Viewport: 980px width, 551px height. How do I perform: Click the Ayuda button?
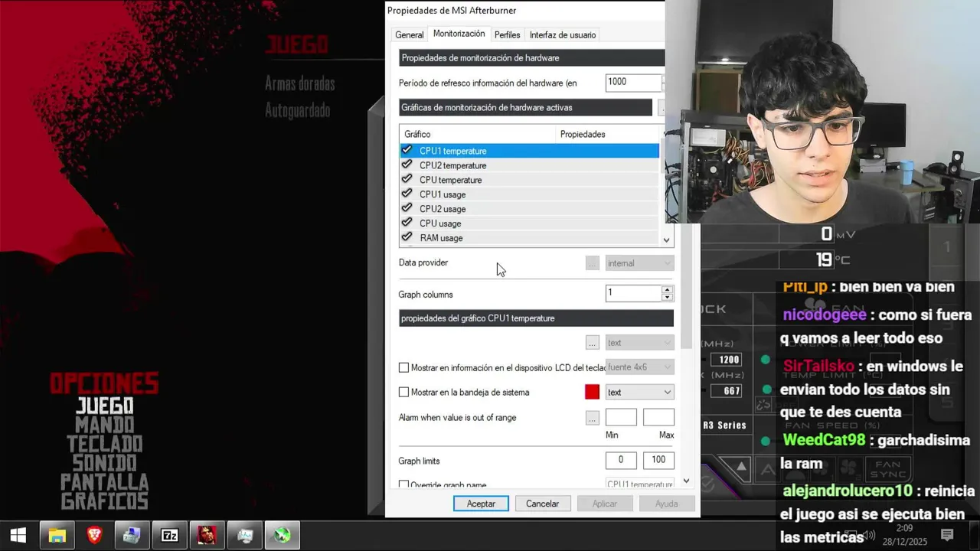666,504
